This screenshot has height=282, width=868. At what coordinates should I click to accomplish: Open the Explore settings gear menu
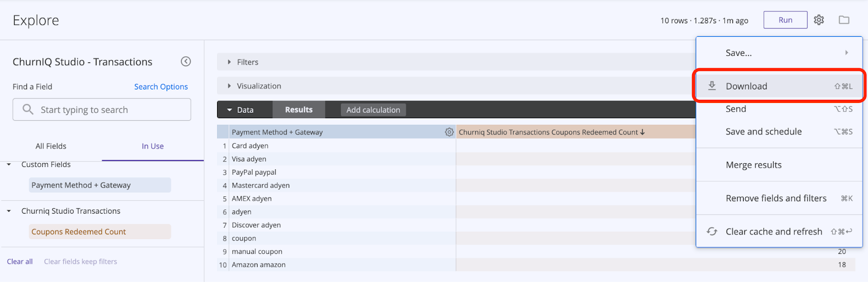click(819, 20)
